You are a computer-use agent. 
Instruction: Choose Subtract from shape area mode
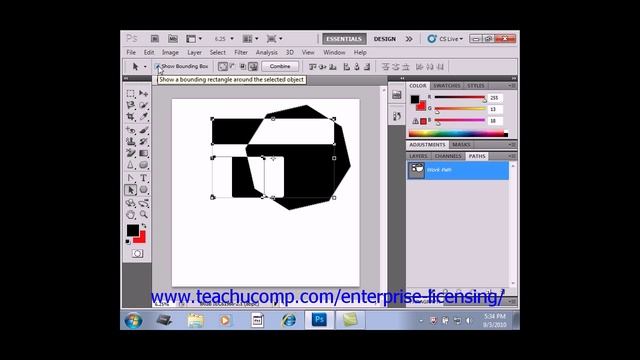pos(233,67)
